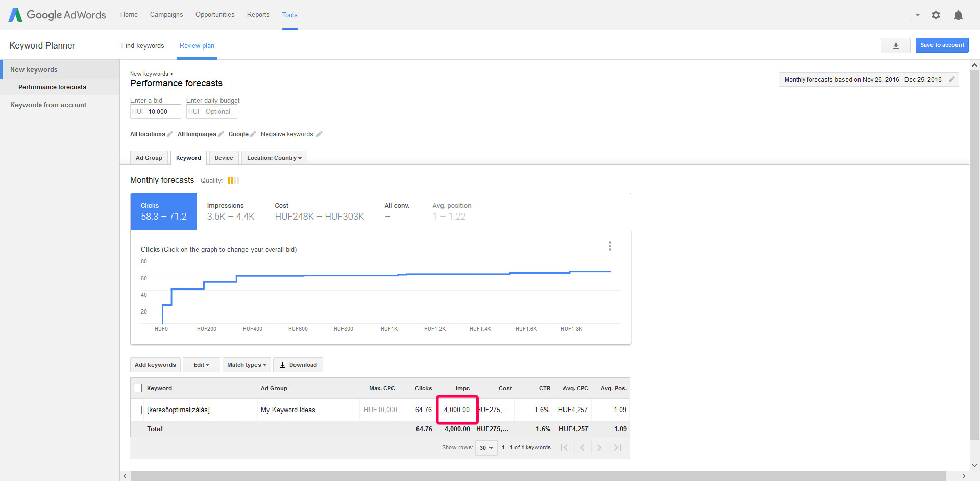Click the forecast Quality indicator bars

click(x=233, y=180)
